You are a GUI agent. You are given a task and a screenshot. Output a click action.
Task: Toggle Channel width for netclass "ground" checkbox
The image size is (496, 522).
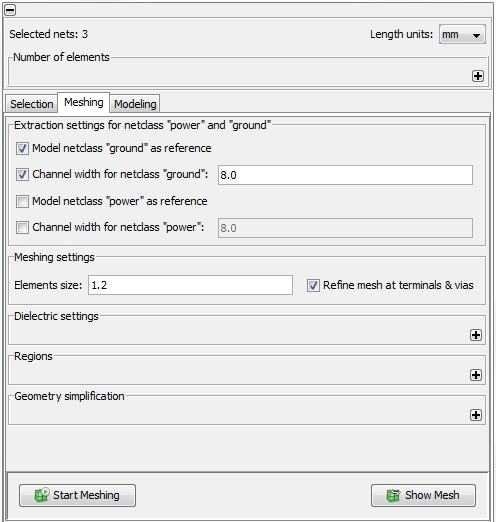coord(22,174)
